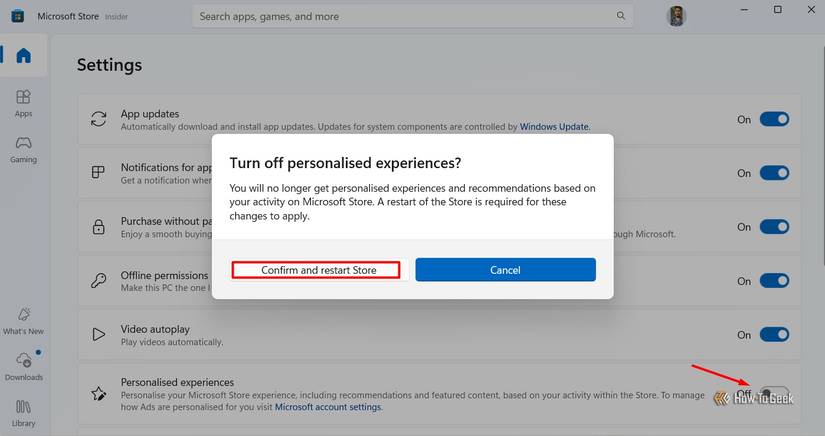This screenshot has width=825, height=436.
Task: Click the Personalised experiences star icon
Action: 98,393
